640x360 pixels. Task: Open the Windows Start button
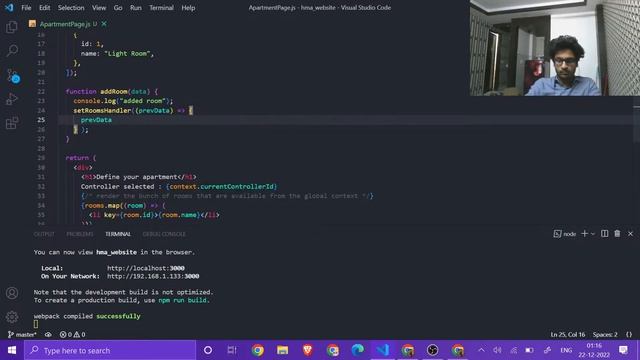12,350
